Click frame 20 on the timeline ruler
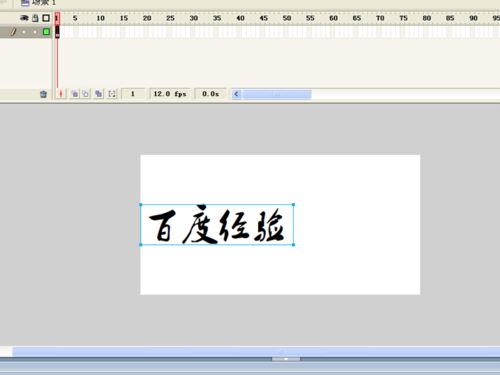 tap(147, 18)
